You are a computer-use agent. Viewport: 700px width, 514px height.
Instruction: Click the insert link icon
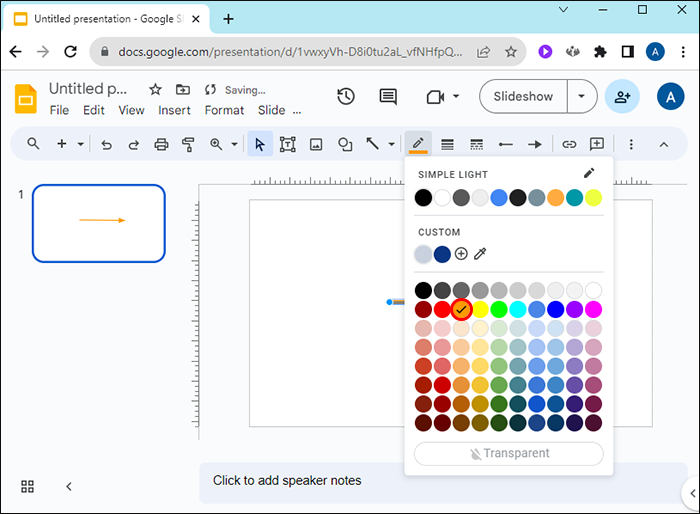click(x=569, y=144)
